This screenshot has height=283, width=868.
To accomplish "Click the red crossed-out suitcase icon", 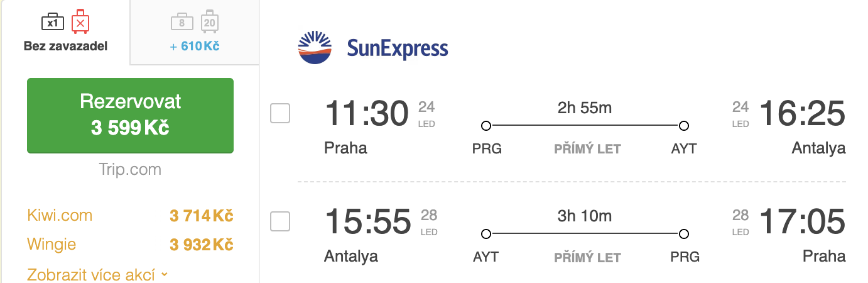I will point(80,22).
